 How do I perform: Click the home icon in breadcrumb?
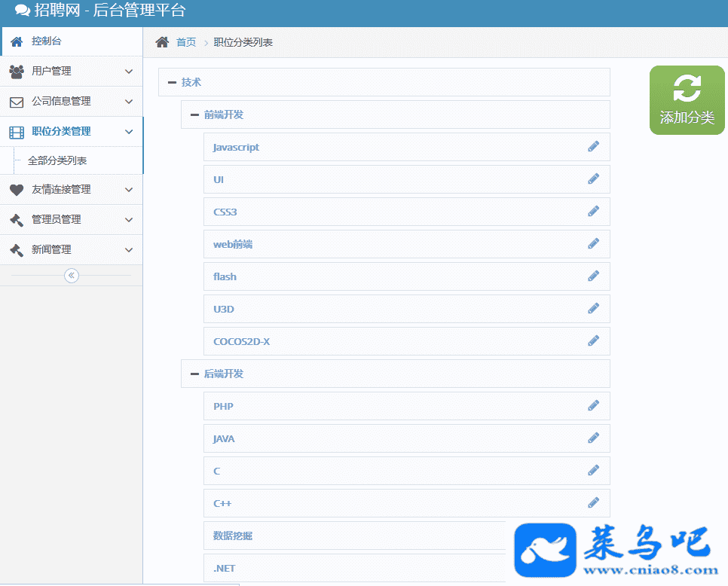(162, 42)
